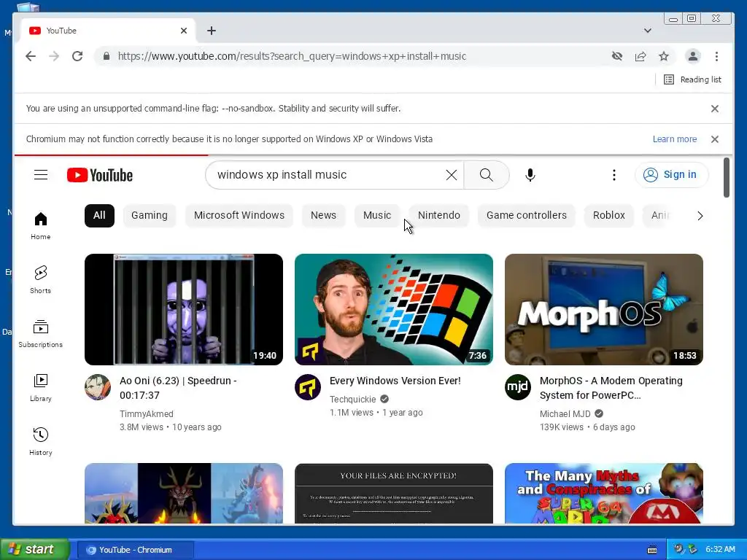Open History in sidebar

[41, 442]
